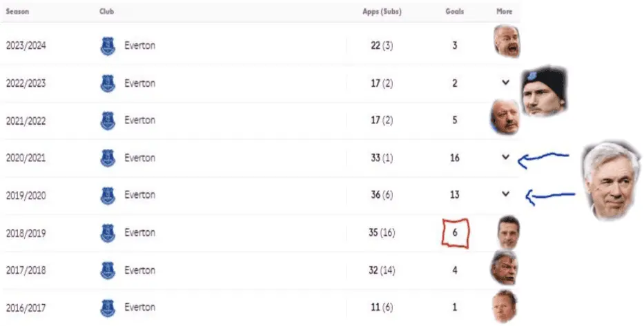Open the 2019/2020 season chevron under More
The height and width of the screenshot is (326, 644).
[x=505, y=194]
